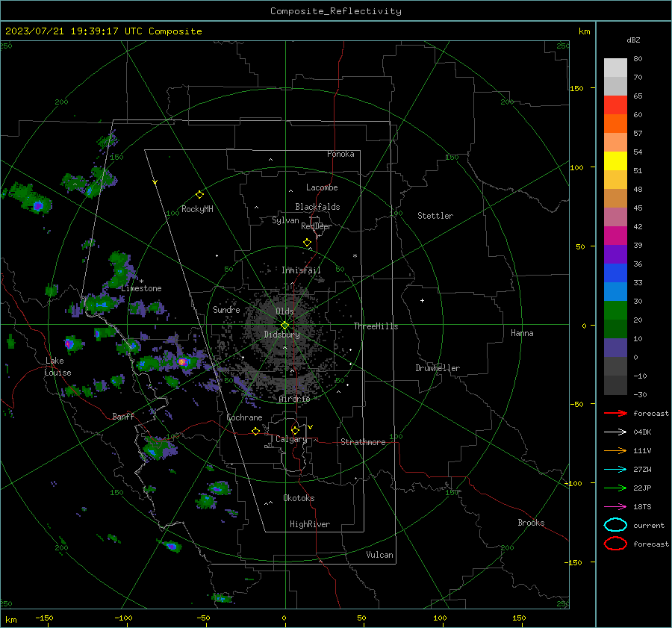Click the Innisfail map label
Image resolution: width=672 pixels, height=628 pixels.
tap(301, 270)
